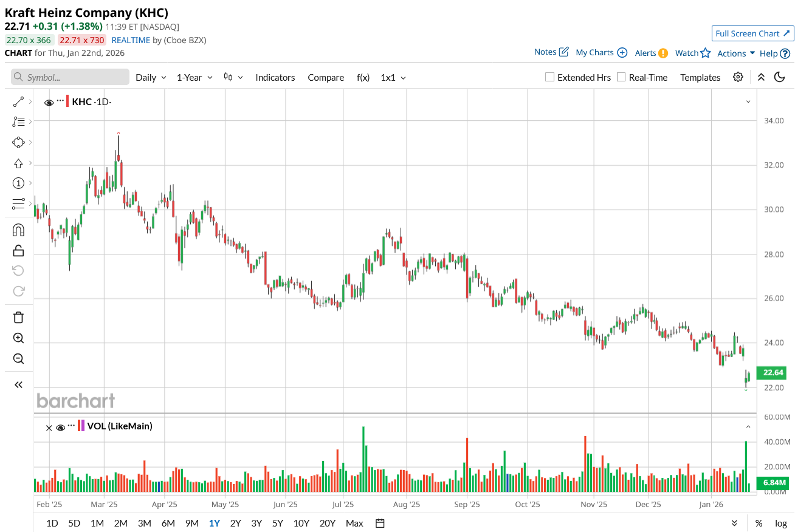Open chart settings gear
The image size is (795, 532).
point(738,77)
